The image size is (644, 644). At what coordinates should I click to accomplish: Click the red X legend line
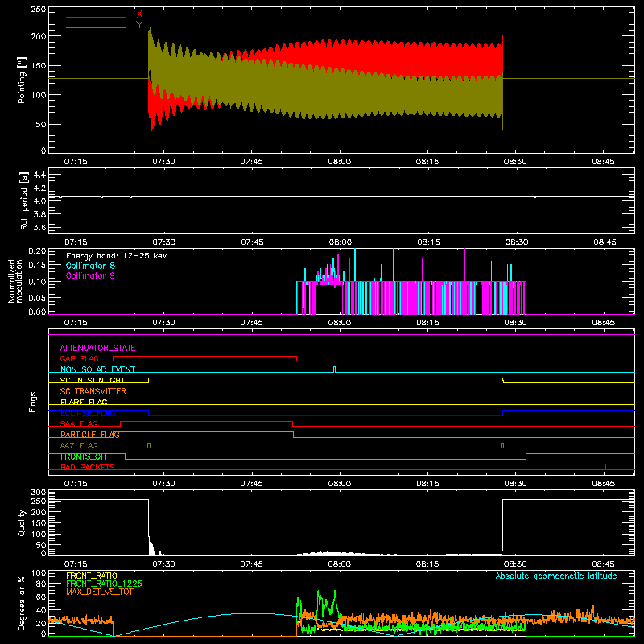[96, 17]
